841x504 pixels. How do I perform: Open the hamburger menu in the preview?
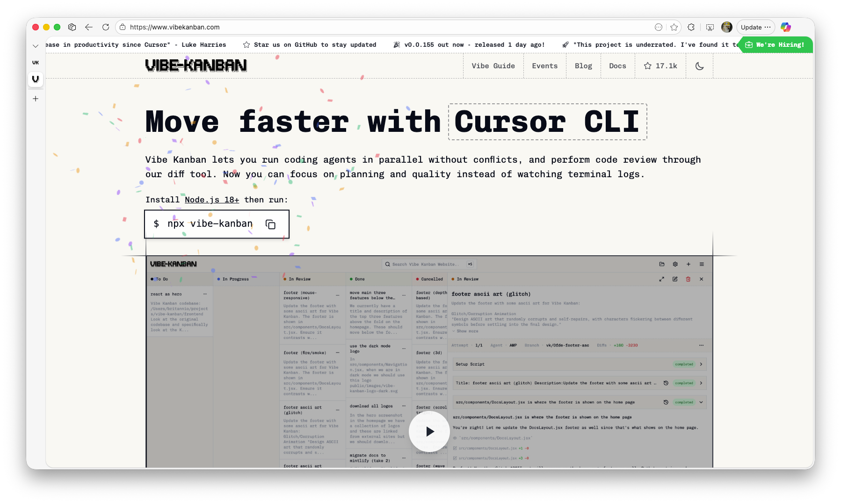click(702, 264)
